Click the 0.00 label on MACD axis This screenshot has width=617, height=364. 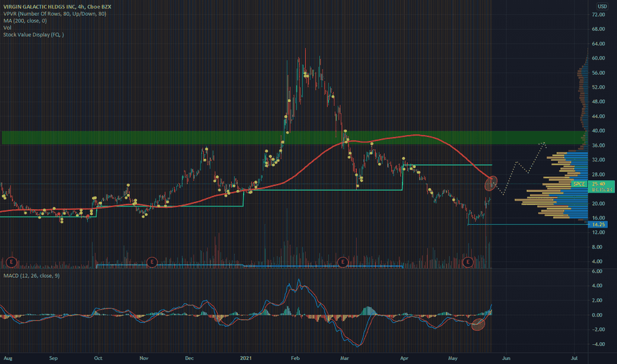597,315
